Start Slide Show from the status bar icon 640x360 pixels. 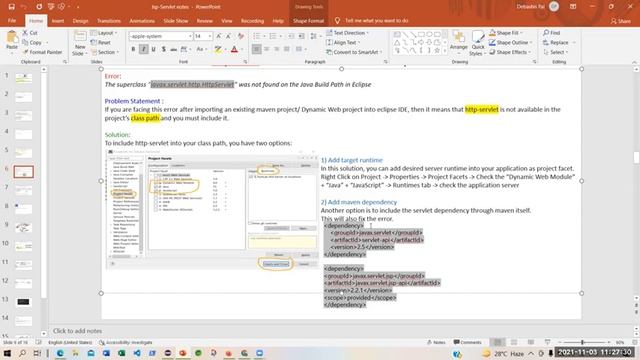click(547, 342)
